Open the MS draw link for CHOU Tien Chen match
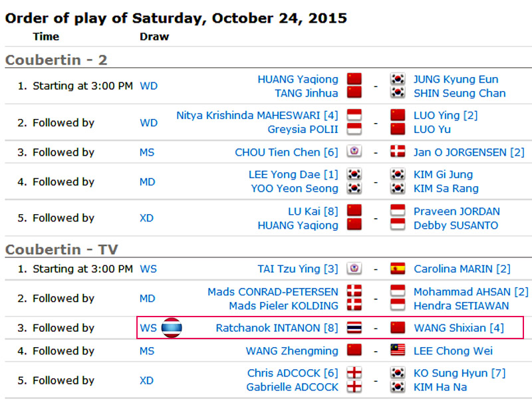Screen dimensions: 532x403 [147, 152]
